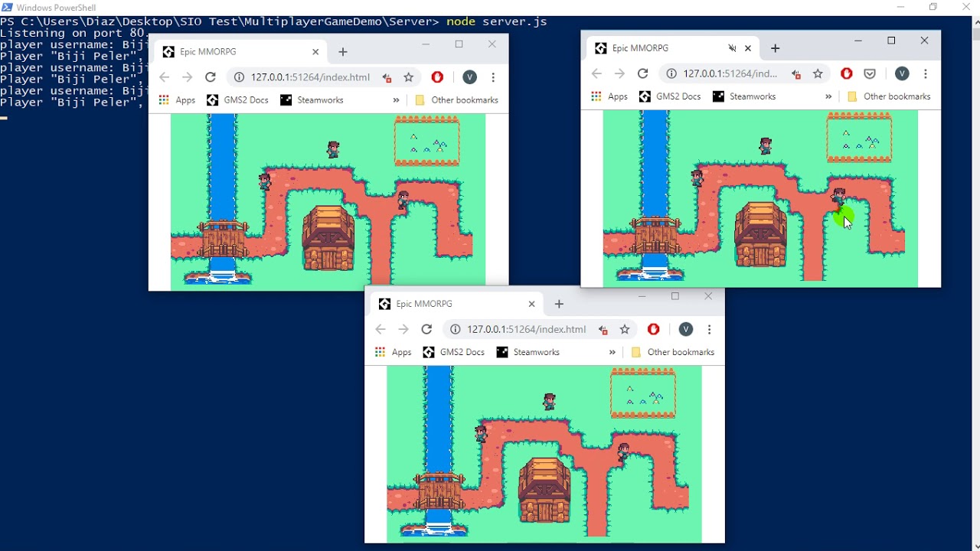This screenshot has width=980, height=551.
Task: Open a new tab in the left Chrome window
Action: (343, 52)
